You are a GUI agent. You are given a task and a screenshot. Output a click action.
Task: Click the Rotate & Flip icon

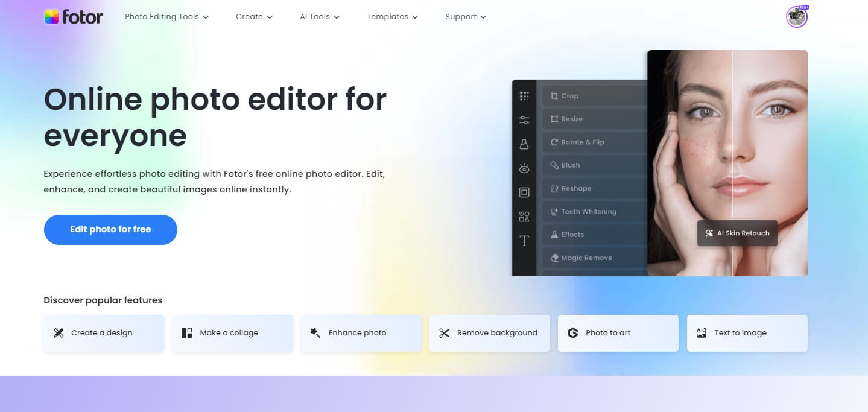pos(554,142)
